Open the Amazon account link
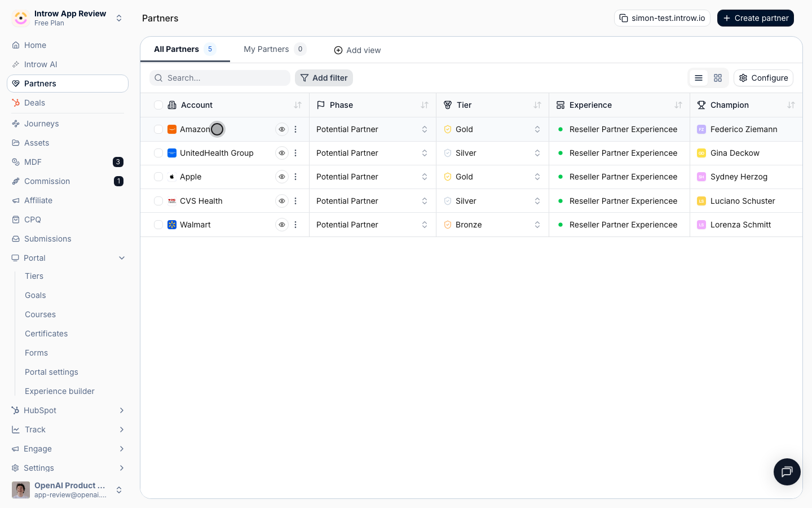 tap(195, 129)
